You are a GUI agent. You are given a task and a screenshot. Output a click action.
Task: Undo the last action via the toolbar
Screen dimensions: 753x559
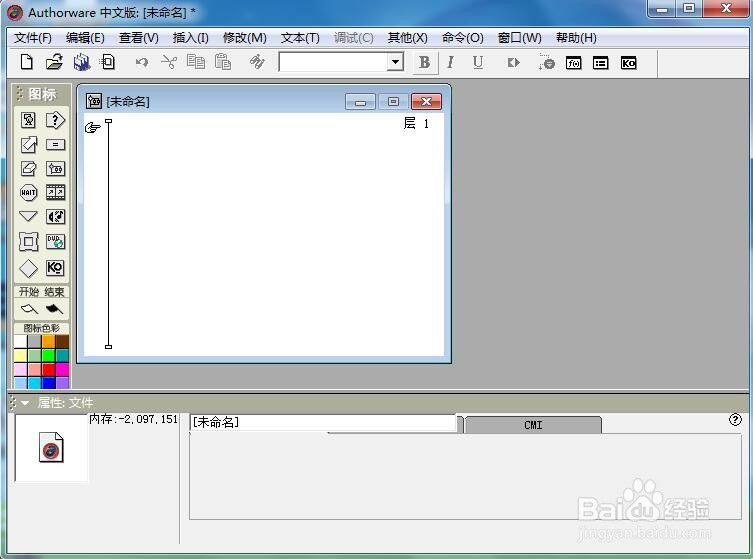pyautogui.click(x=142, y=62)
